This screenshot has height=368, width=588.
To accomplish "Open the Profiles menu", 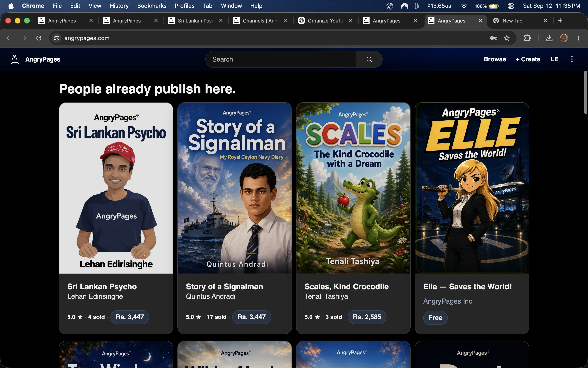I will (x=184, y=6).
